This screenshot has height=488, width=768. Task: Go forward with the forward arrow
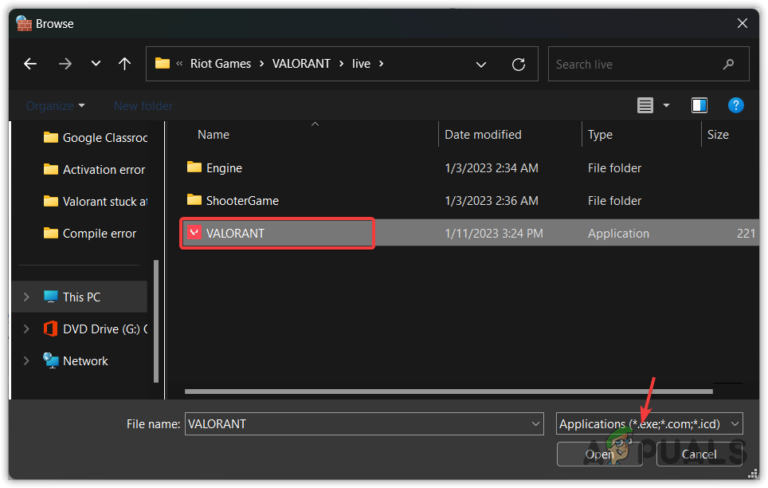coord(65,64)
